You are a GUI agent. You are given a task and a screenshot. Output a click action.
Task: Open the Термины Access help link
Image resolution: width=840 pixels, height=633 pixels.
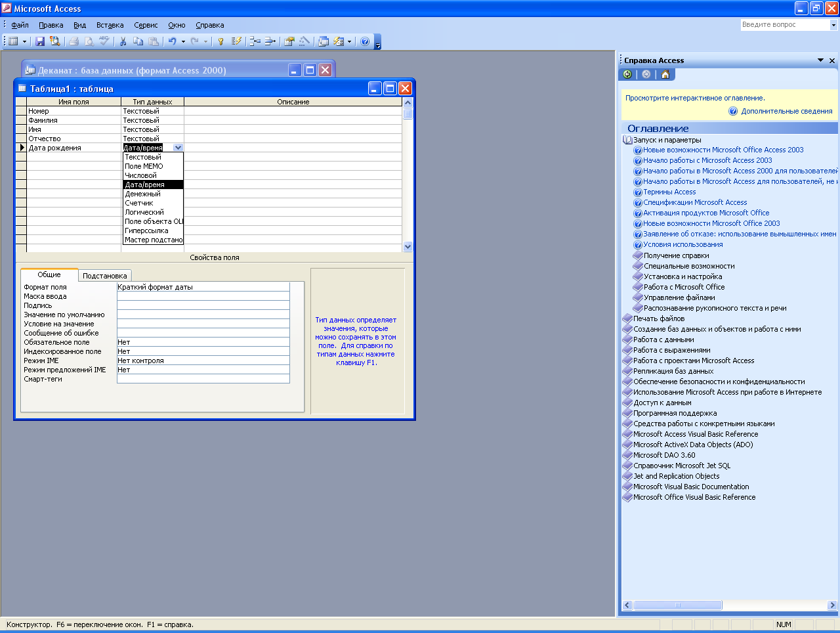click(x=669, y=192)
